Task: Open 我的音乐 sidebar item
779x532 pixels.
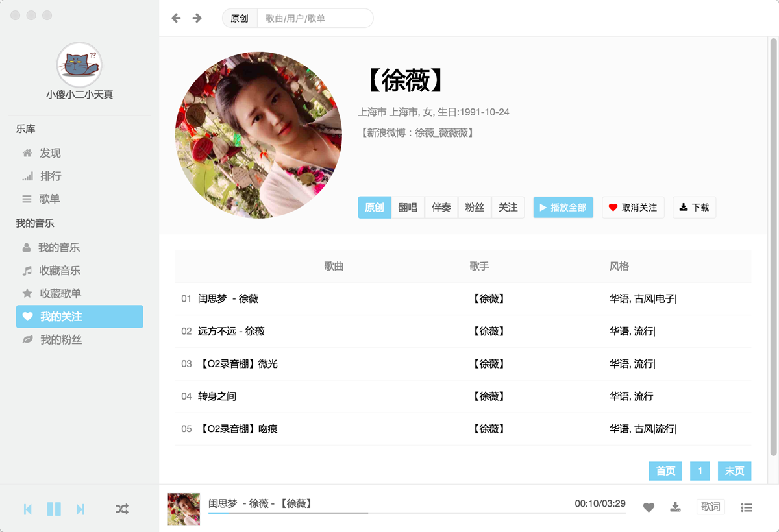Action: coord(58,248)
